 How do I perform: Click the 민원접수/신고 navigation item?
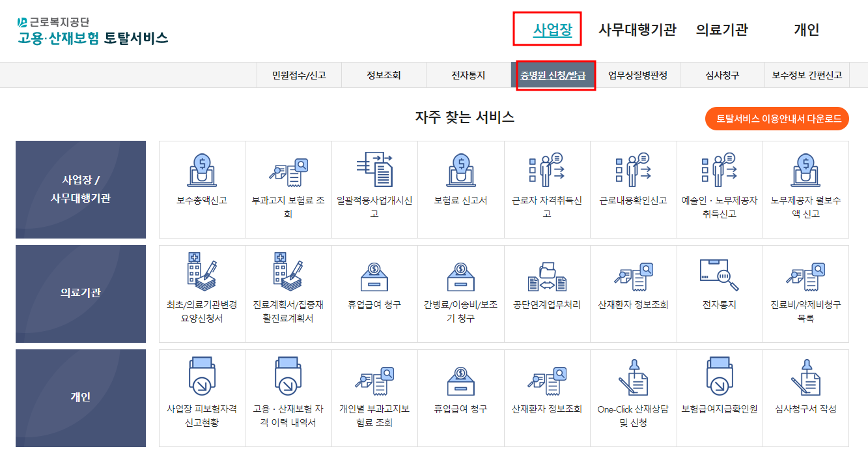pos(298,74)
